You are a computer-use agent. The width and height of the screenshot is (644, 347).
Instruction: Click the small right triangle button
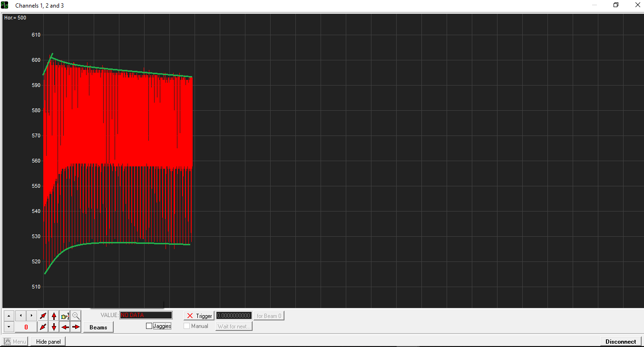[x=31, y=316]
